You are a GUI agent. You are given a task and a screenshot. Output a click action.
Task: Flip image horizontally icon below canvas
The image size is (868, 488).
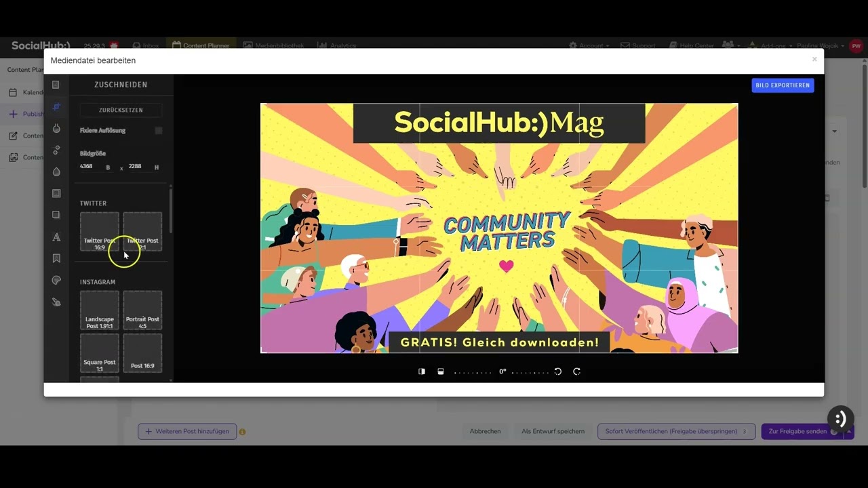pos(422,371)
